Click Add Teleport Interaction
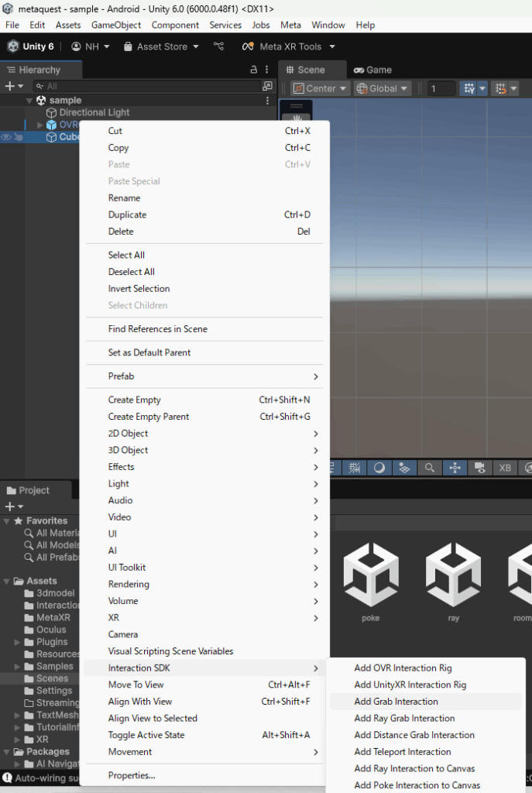The width and height of the screenshot is (532, 793). 425,751
